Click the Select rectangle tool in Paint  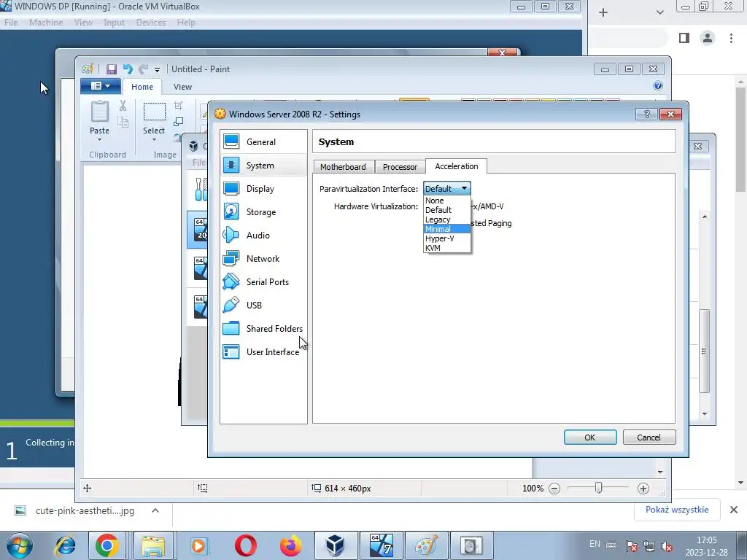[x=155, y=112]
